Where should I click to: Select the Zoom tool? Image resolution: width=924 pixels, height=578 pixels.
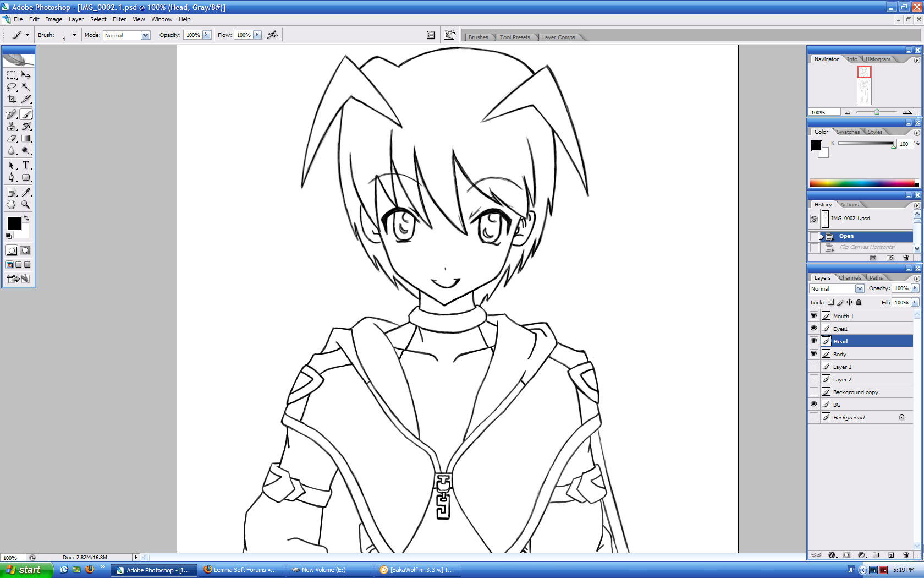(x=26, y=204)
